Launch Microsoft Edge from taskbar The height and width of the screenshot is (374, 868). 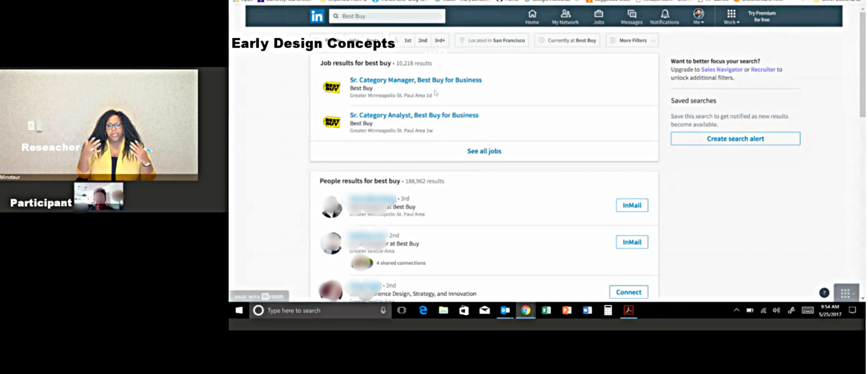[423, 310]
